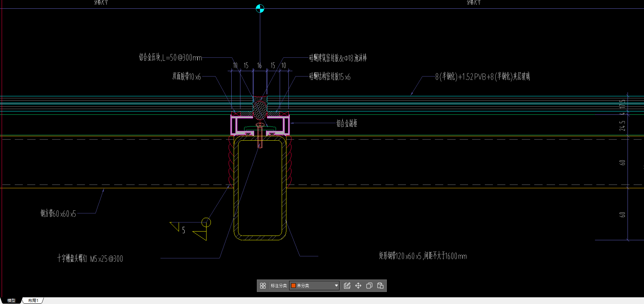This screenshot has width=644, height=304.
Task: Click the 铝合金副框 label text
Action: (x=347, y=123)
